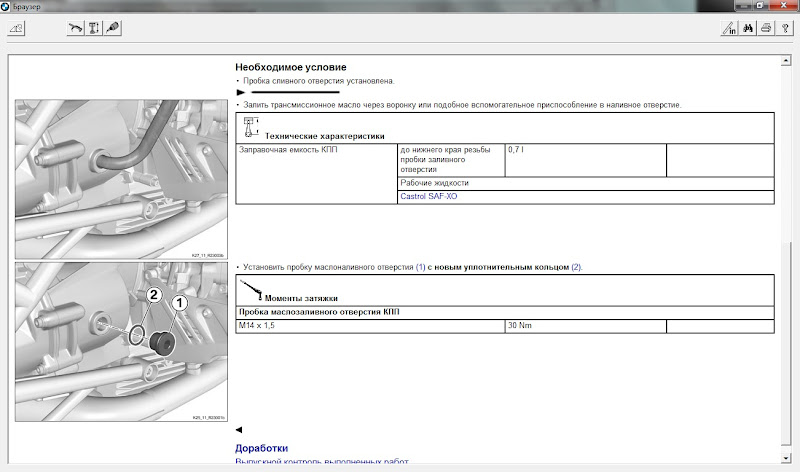Open help with the question mark icon

click(x=784, y=28)
